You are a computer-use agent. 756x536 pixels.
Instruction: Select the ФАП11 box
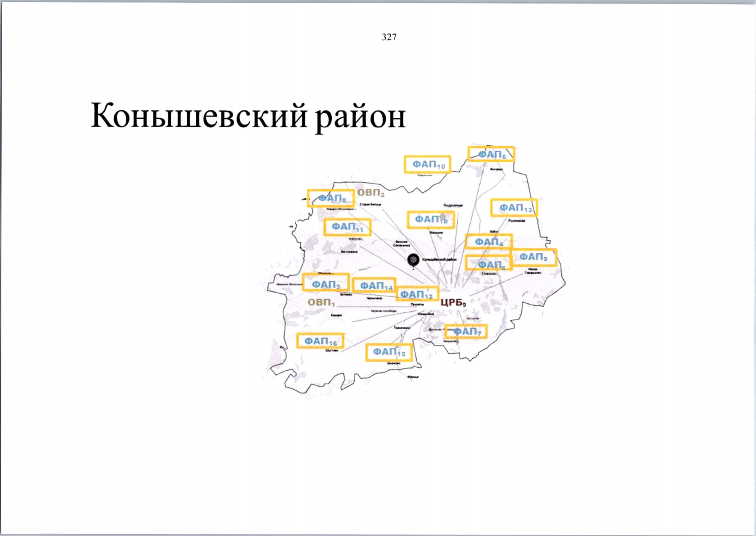point(347,227)
